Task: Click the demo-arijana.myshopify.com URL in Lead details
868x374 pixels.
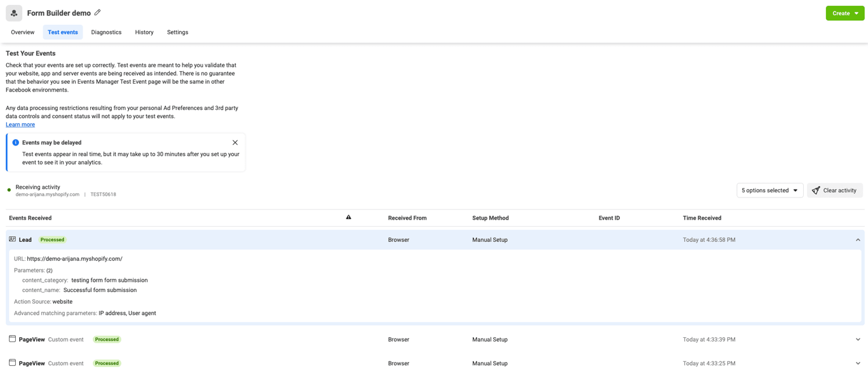Action: 75,259
